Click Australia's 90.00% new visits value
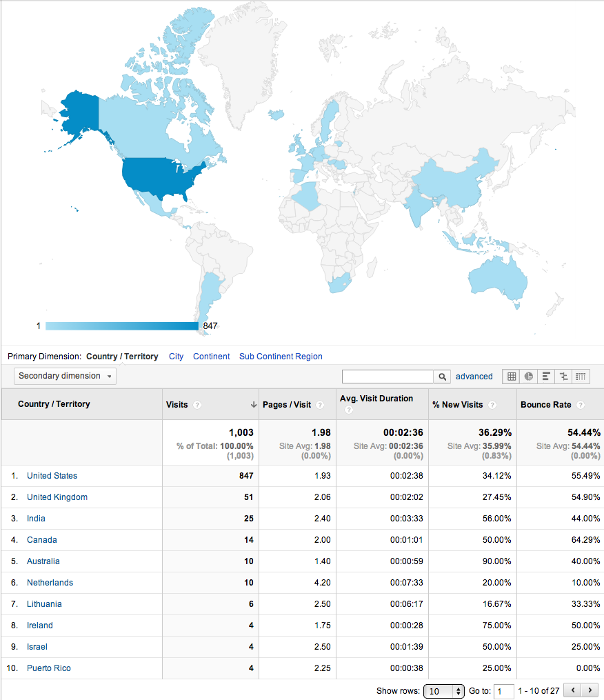 pyautogui.click(x=496, y=561)
